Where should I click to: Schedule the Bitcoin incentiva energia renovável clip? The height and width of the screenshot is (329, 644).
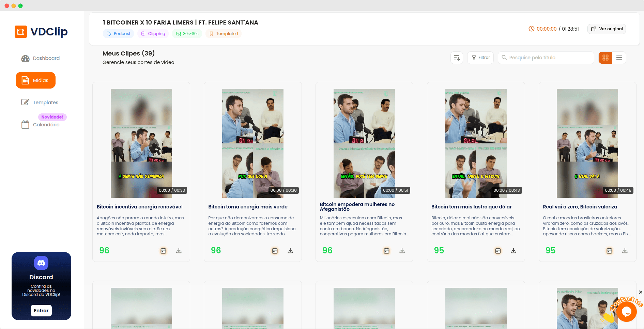tap(163, 251)
